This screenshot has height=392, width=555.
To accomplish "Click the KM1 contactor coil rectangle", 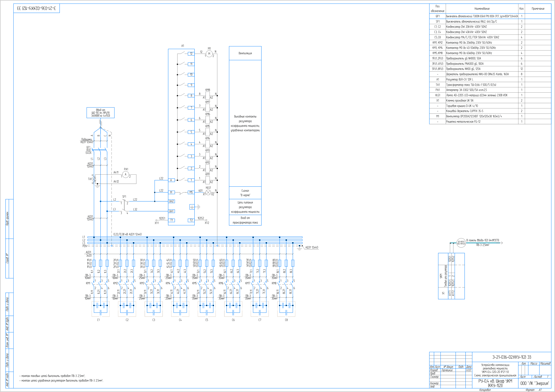I will click(x=208, y=180).
